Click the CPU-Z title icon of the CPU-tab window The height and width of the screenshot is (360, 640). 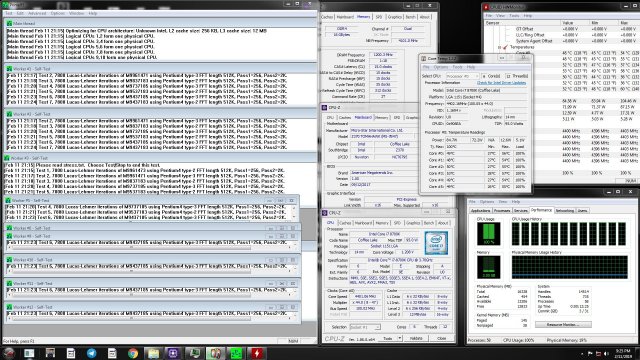pyautogui.click(x=324, y=213)
